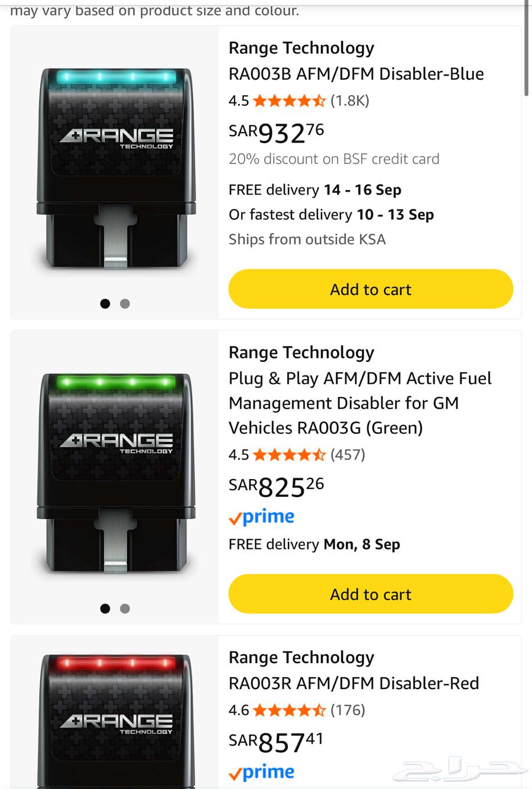Add RA003B Blue disabler to cart

pyautogui.click(x=371, y=289)
